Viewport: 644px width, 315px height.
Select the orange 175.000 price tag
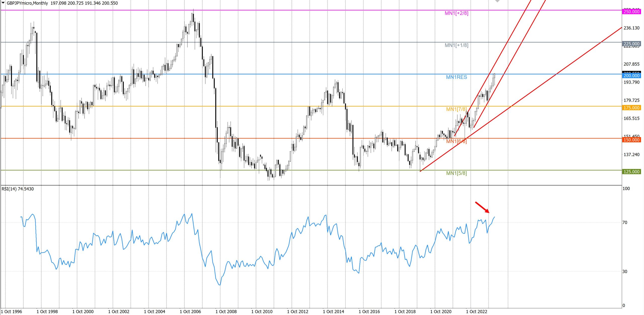tap(631, 108)
